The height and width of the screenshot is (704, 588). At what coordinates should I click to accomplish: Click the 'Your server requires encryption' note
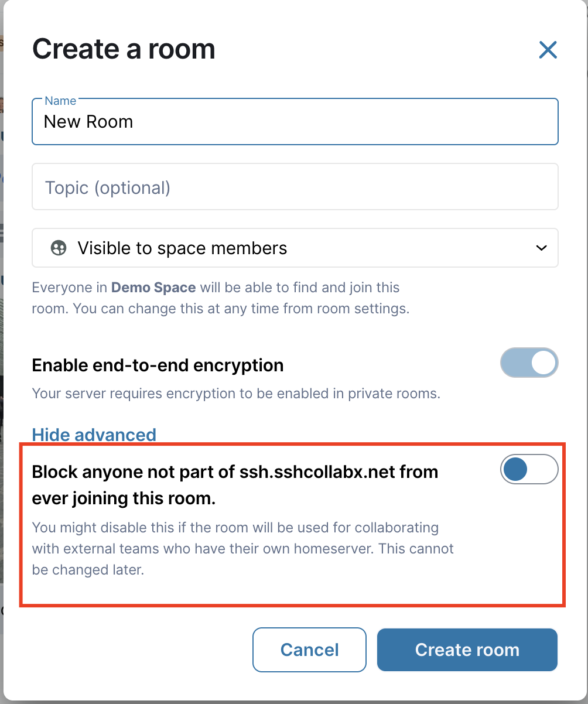(235, 394)
